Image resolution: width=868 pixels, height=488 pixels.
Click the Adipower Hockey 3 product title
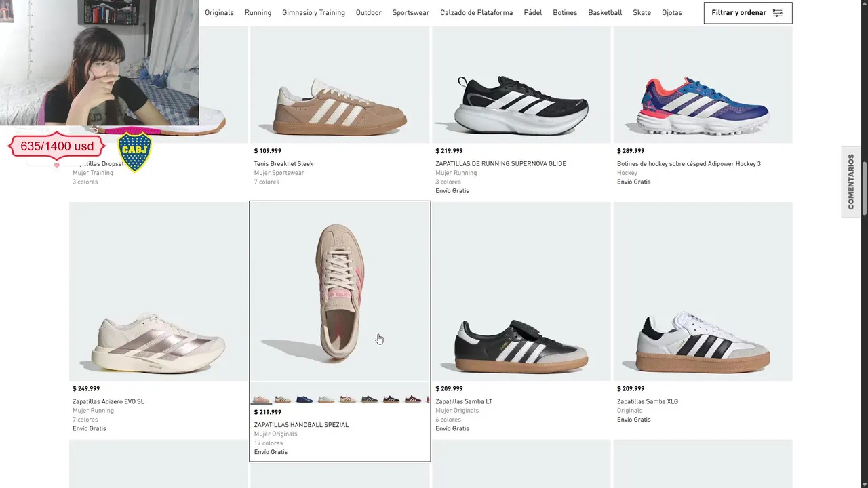(688, 164)
